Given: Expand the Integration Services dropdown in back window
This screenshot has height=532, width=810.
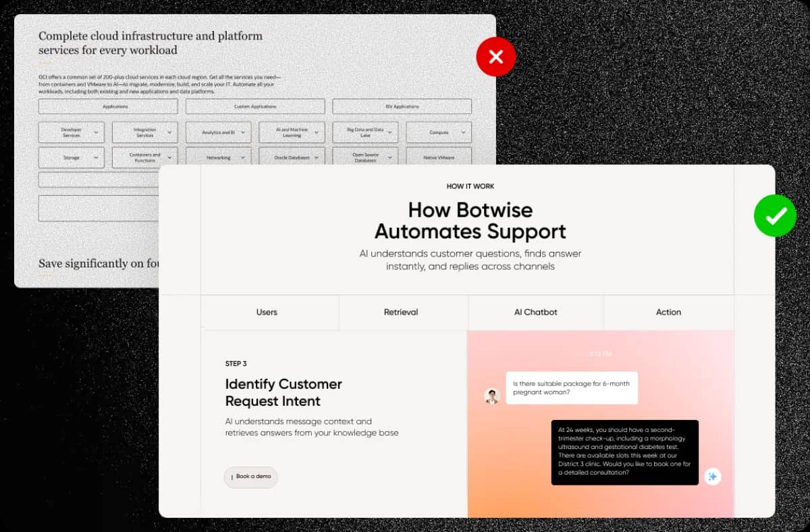Looking at the screenshot, I should click(145, 132).
